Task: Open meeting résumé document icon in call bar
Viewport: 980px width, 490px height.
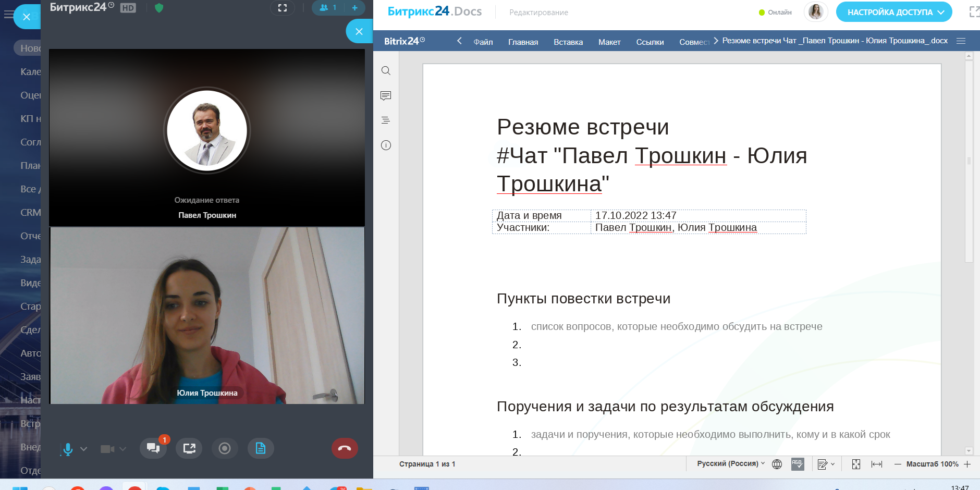Action: coord(261,448)
